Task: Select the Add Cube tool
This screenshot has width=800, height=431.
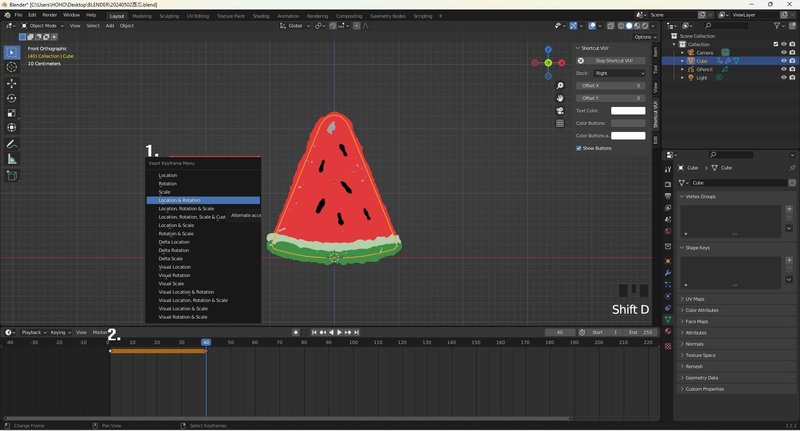Action: (12, 175)
